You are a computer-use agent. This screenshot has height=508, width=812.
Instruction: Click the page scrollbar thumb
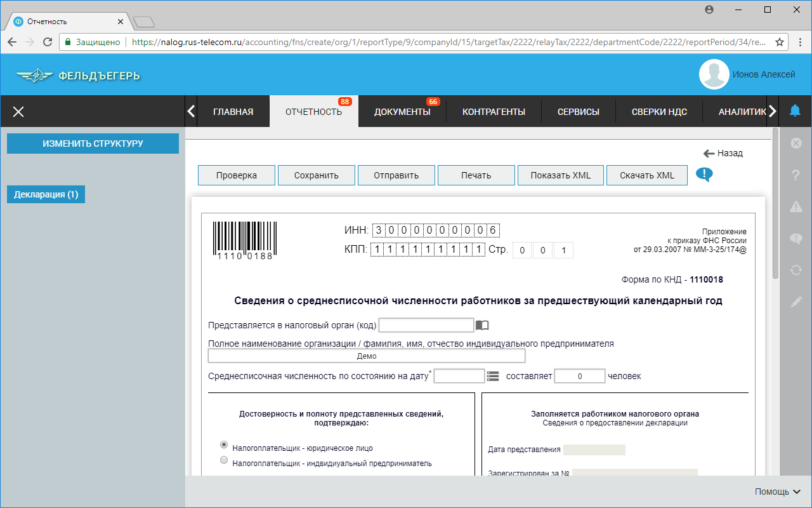point(775,203)
